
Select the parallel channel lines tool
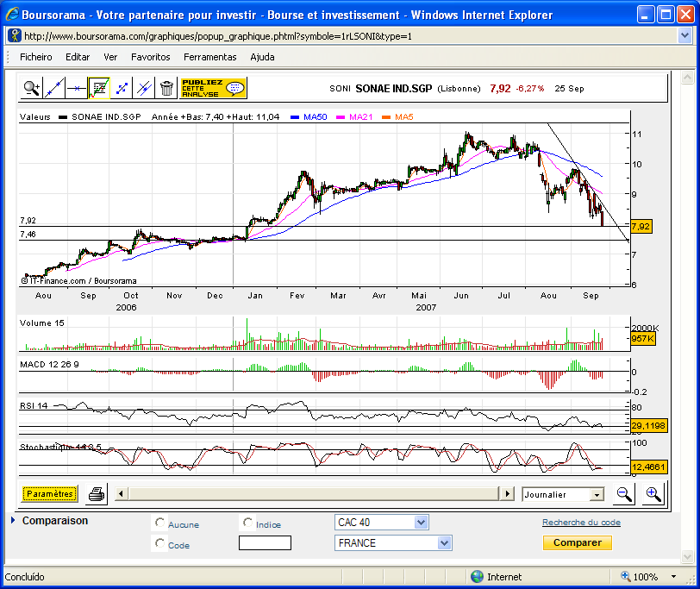[x=144, y=87]
